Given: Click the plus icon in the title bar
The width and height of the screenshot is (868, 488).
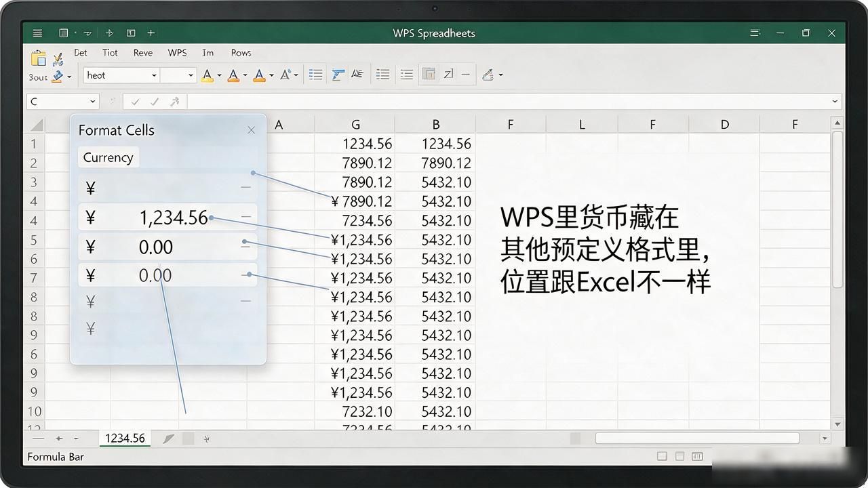Looking at the screenshot, I should coord(151,33).
